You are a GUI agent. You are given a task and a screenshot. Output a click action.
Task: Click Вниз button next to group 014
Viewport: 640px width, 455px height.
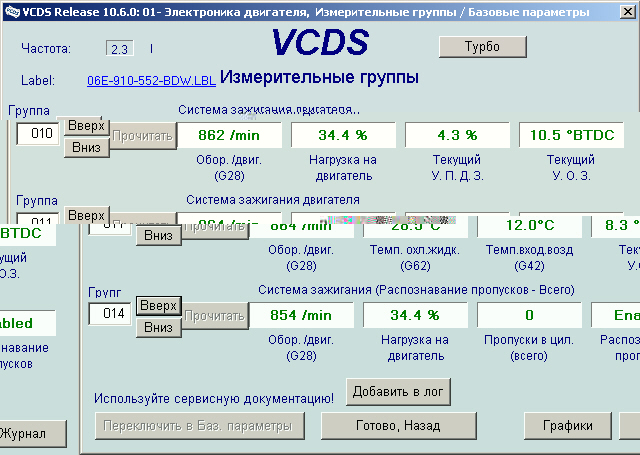pos(158,327)
